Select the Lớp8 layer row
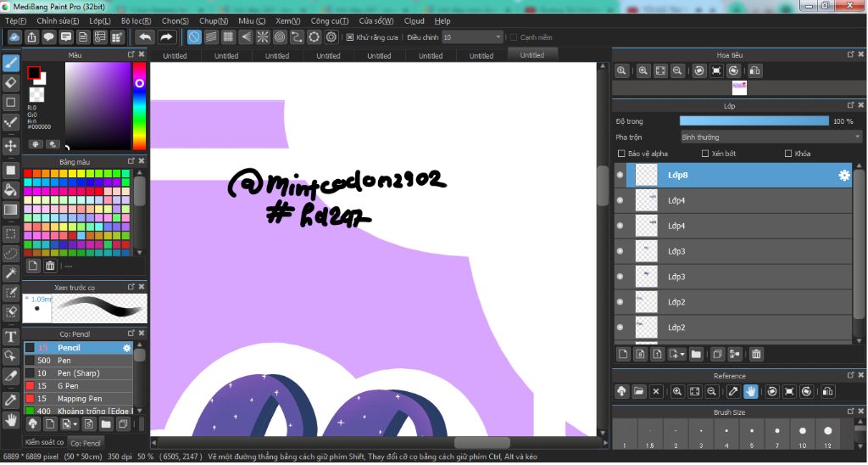The width and height of the screenshot is (868, 465). (733, 175)
